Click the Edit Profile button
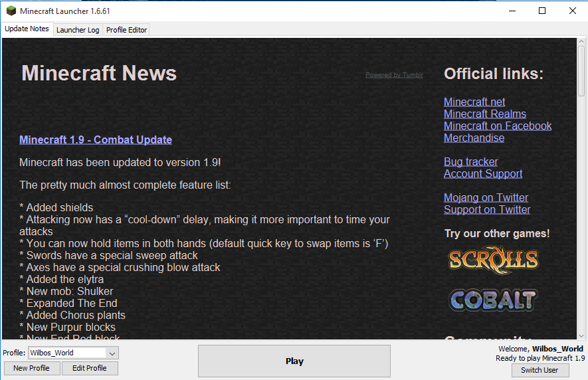This screenshot has height=380, width=588. pyautogui.click(x=90, y=368)
